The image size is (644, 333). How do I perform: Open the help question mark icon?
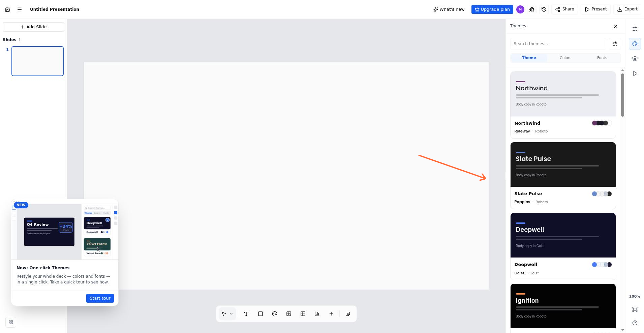tap(635, 323)
